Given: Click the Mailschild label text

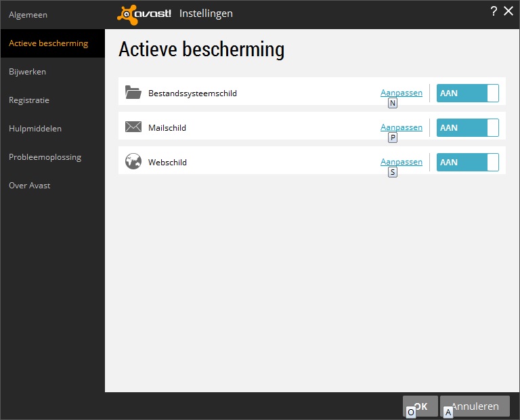Looking at the screenshot, I should tap(167, 128).
